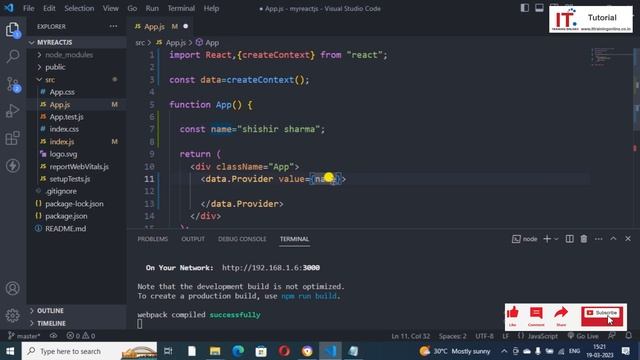Open the Edit menu
The width and height of the screenshot is (640, 360).
pos(49,8)
